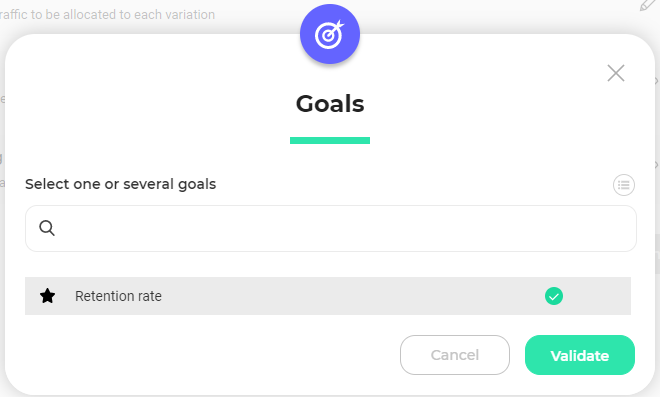Click the Goals dialog heading
Screen dimensions: 660x397
[330, 104]
